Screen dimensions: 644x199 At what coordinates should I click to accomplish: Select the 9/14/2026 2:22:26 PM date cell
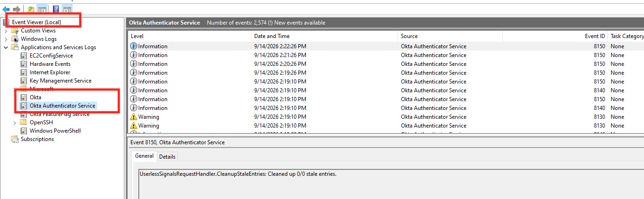point(280,46)
